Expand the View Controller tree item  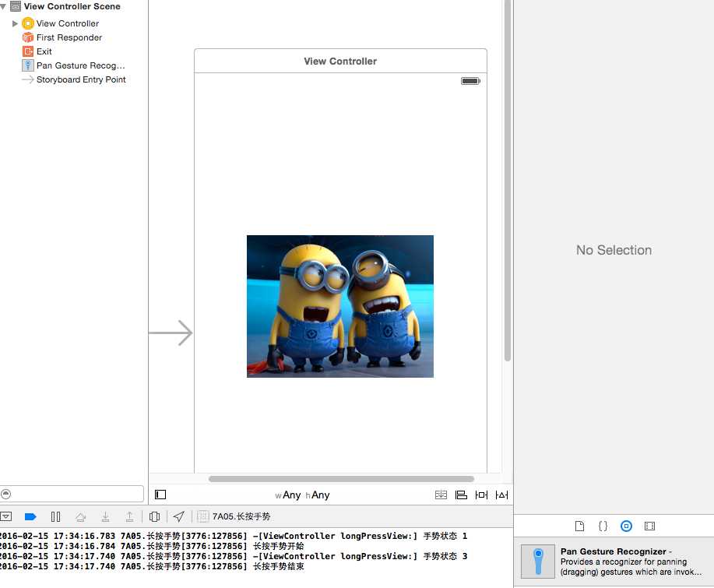tap(15, 23)
